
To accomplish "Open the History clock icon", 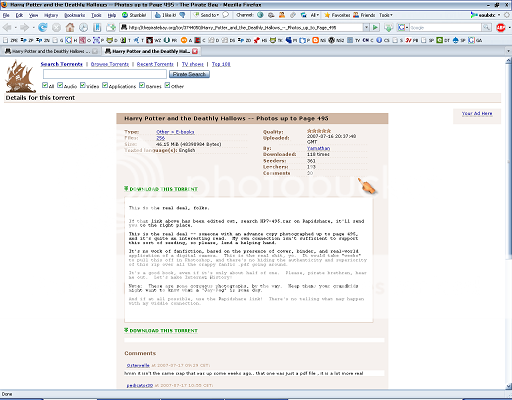I will pos(83,27).
